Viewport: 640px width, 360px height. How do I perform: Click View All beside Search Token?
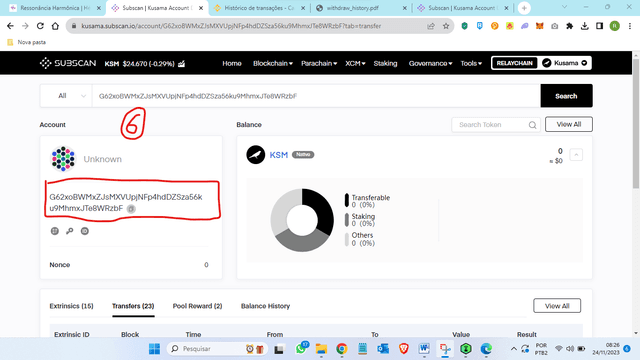tap(569, 124)
